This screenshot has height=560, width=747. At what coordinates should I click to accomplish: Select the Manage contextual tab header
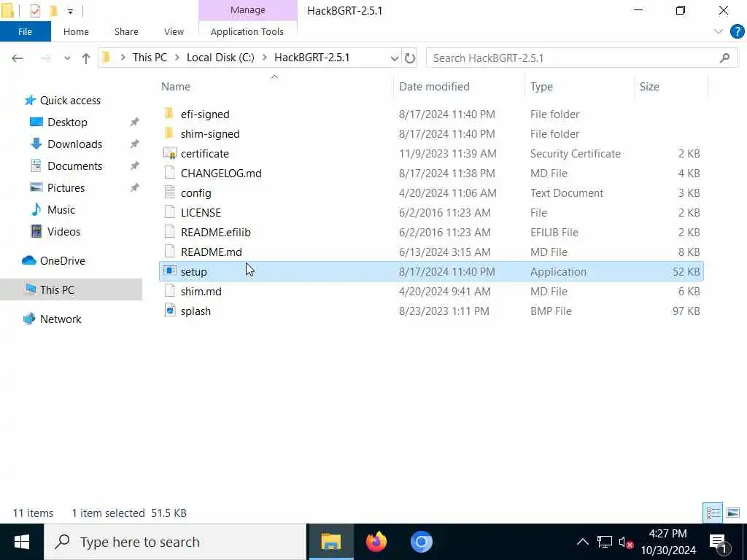(x=248, y=10)
